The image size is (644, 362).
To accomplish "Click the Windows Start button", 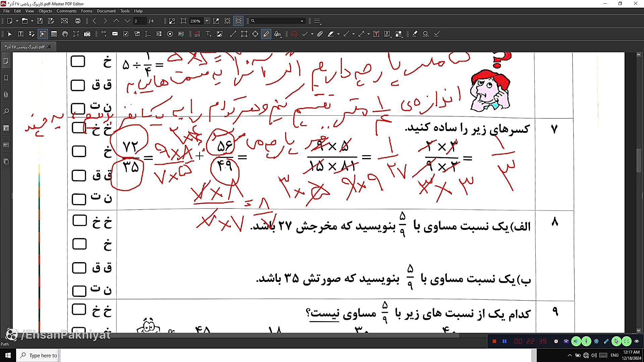I will (x=8, y=355).
